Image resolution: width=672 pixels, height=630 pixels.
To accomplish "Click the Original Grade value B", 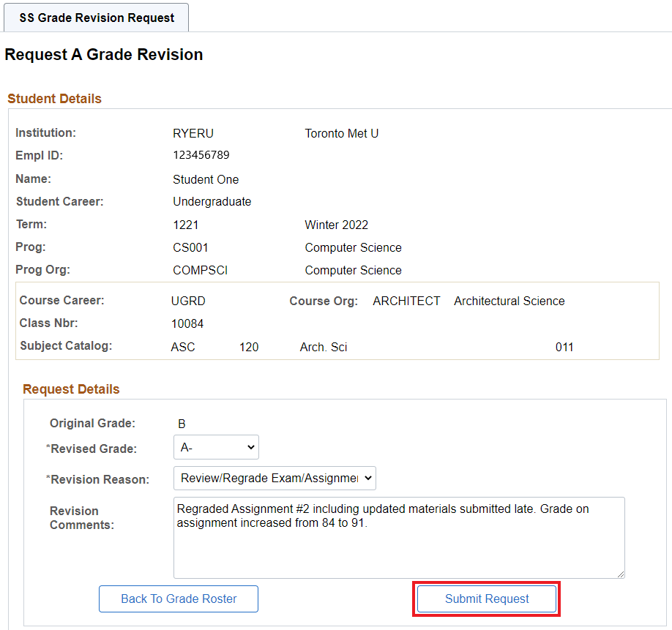I will click(x=182, y=424).
